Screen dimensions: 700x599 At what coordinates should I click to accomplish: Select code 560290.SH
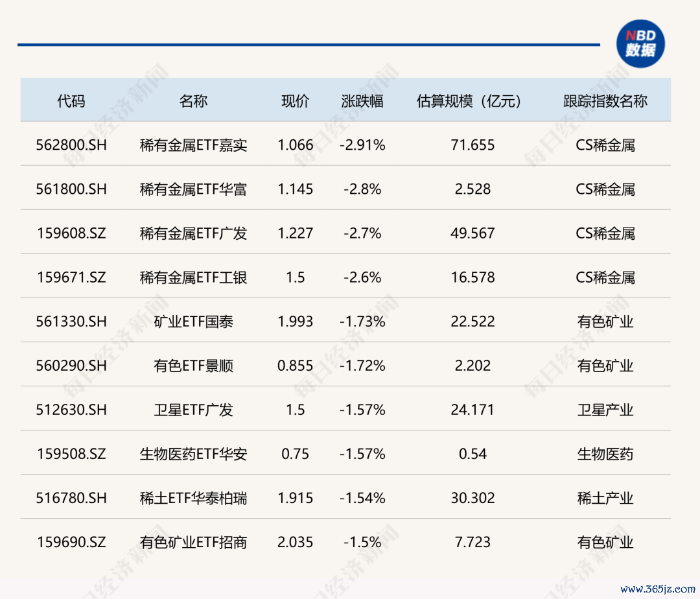tap(71, 366)
